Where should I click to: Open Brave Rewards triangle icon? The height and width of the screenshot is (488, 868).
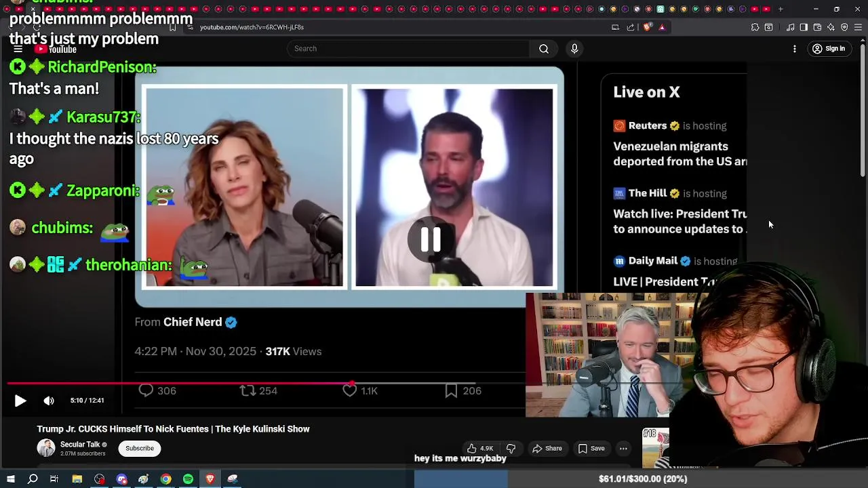(x=662, y=27)
